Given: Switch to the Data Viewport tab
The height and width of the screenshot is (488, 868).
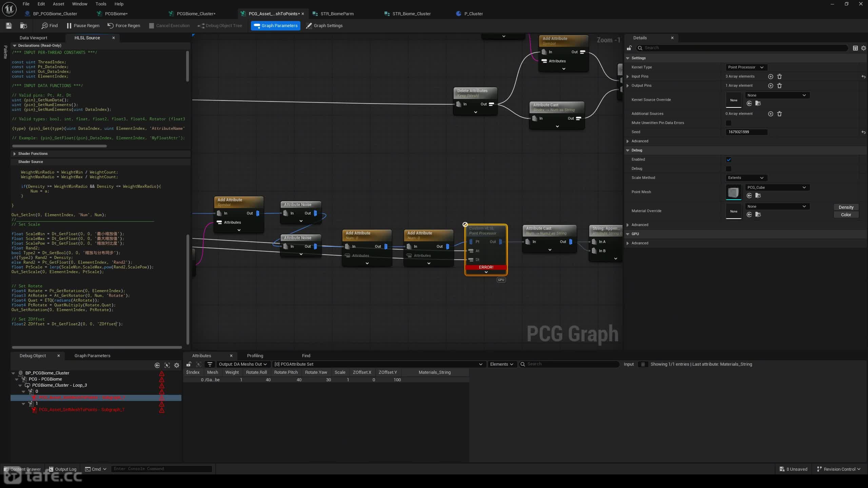Looking at the screenshot, I should click(33, 38).
